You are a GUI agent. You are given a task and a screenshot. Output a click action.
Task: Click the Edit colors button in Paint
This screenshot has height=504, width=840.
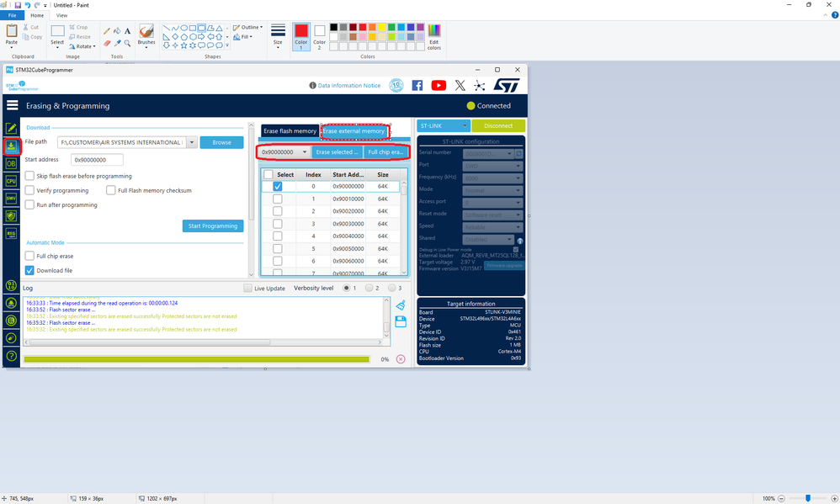pos(434,37)
